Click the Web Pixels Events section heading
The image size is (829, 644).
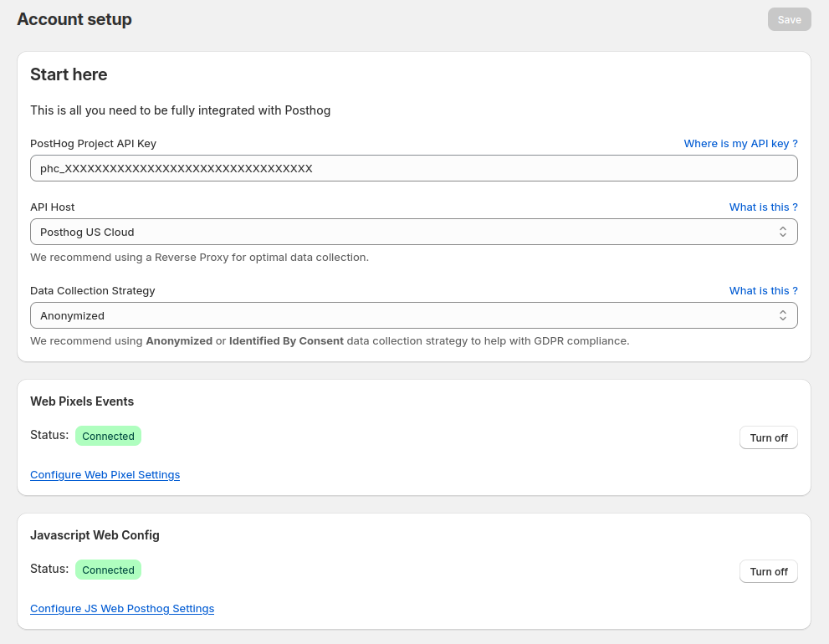(x=82, y=401)
